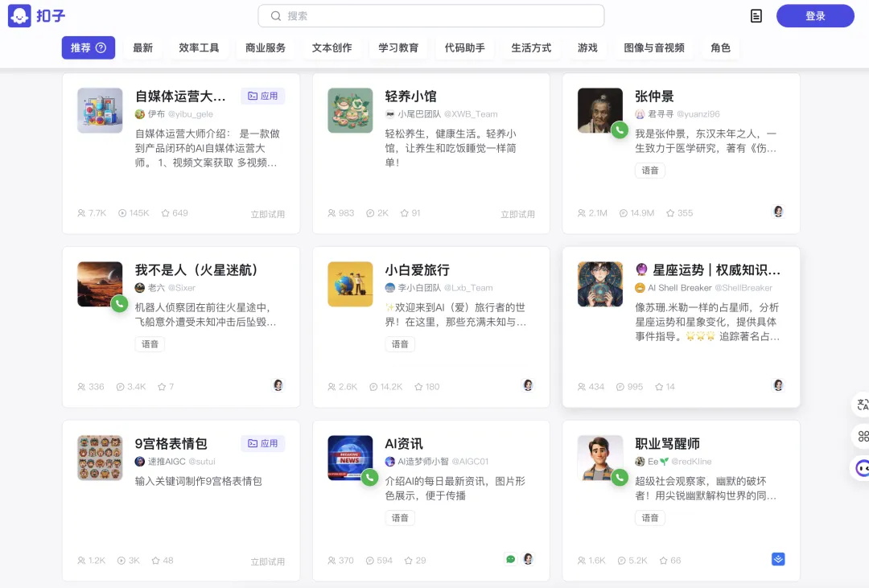The width and height of the screenshot is (869, 588).
Task: Click the green phone icon on 我不是人 card
Action: point(118,304)
